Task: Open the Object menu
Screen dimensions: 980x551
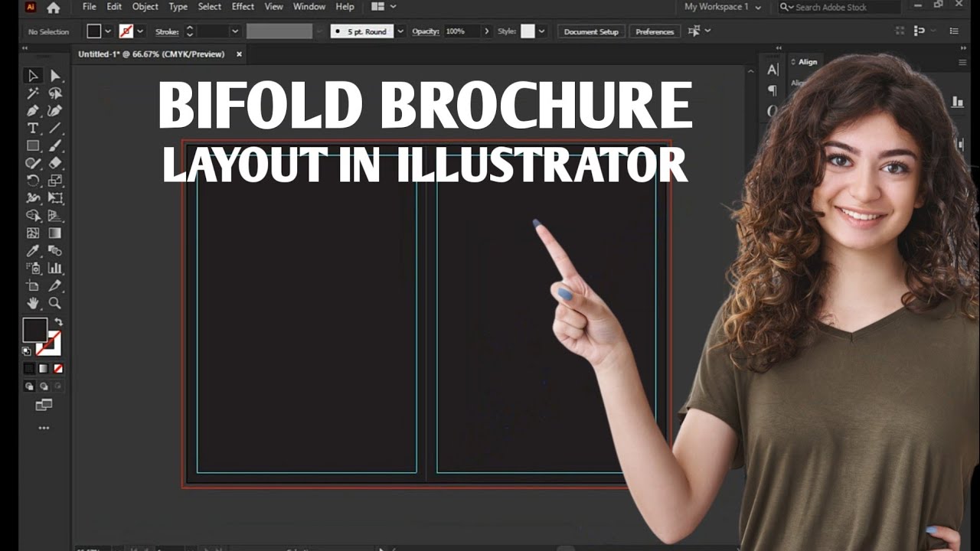Action: click(x=145, y=6)
